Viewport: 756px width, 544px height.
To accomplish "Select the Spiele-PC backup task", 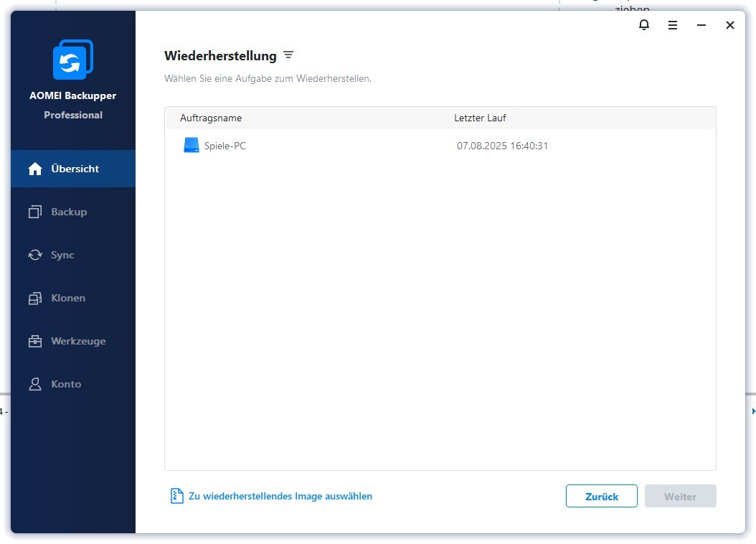I will point(225,146).
